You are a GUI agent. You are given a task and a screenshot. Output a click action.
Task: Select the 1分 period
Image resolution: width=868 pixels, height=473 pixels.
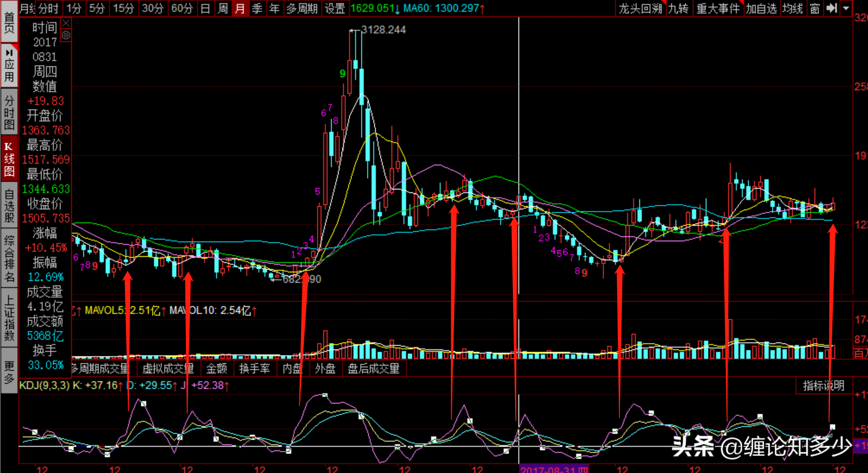click(x=74, y=8)
